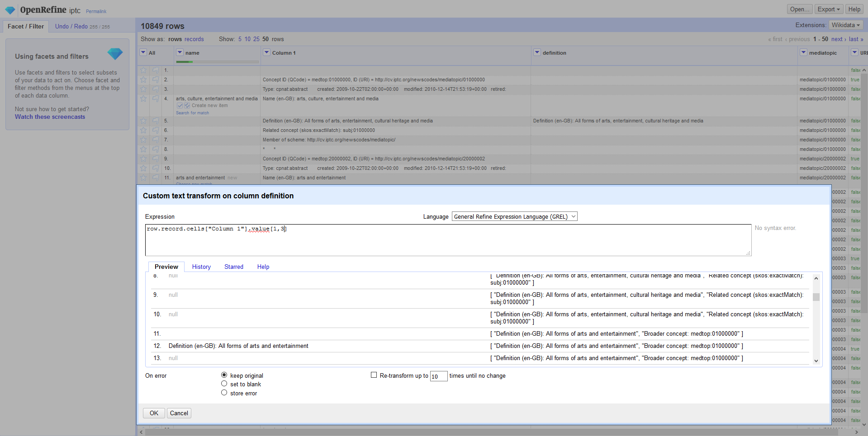Click the preview pane vertical scrollbar thumb

click(816, 297)
